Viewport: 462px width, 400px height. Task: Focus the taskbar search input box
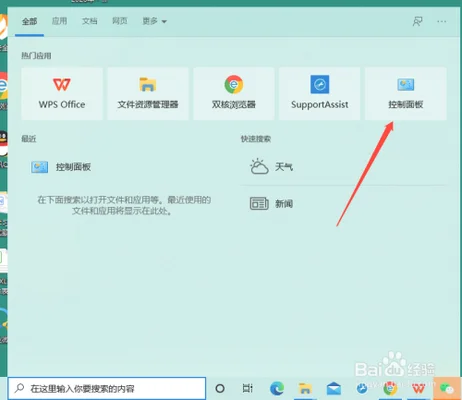click(x=107, y=388)
